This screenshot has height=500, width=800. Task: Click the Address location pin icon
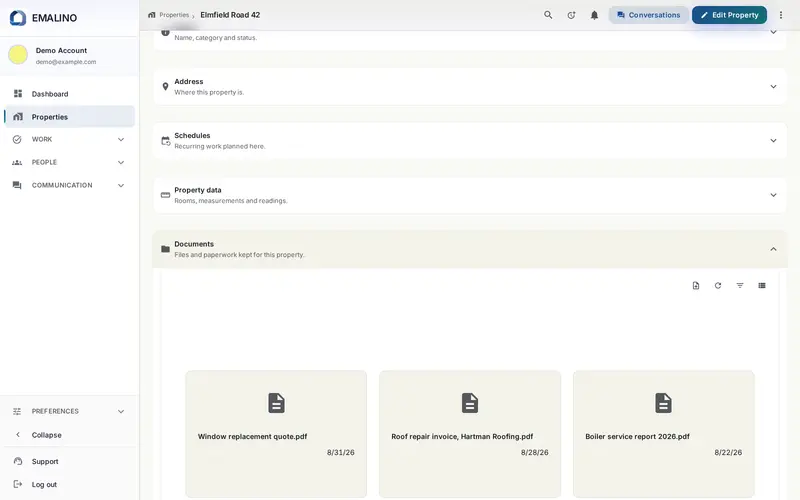pyautogui.click(x=165, y=87)
